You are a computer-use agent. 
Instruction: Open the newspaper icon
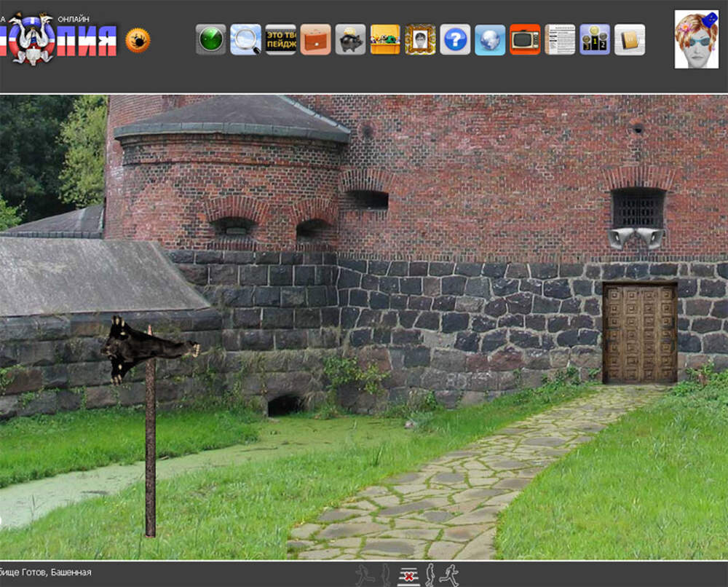(x=560, y=39)
